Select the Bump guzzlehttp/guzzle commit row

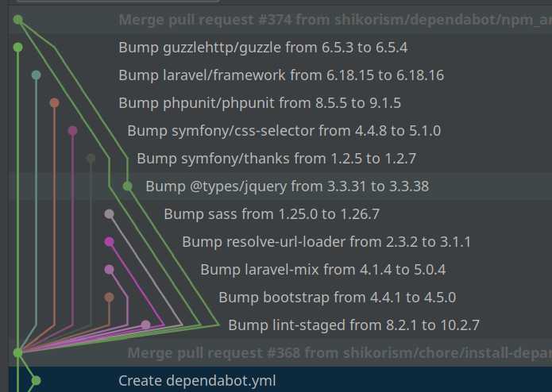pyautogui.click(x=263, y=48)
